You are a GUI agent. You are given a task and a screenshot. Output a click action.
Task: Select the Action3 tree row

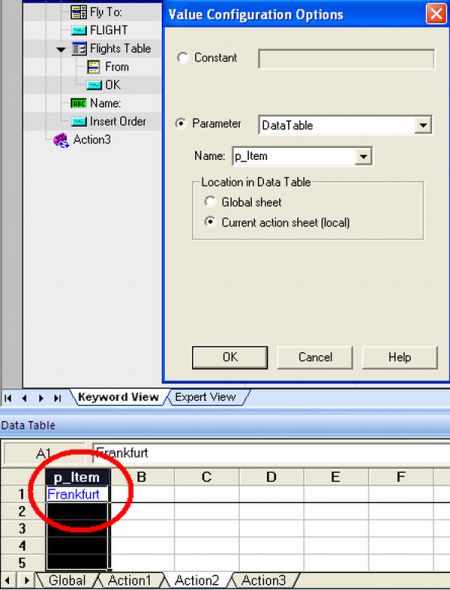(93, 140)
